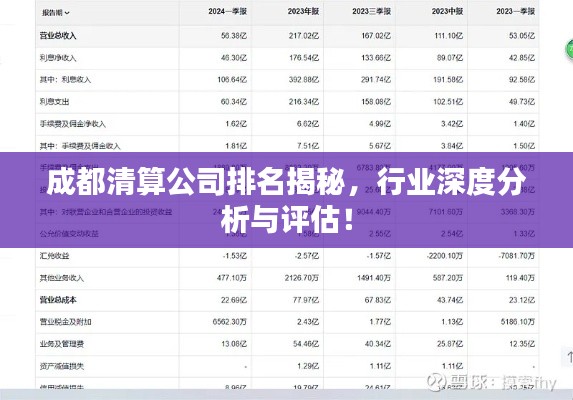Select the 2023年报 column header
The height and width of the screenshot is (400, 573).
[x=303, y=11]
